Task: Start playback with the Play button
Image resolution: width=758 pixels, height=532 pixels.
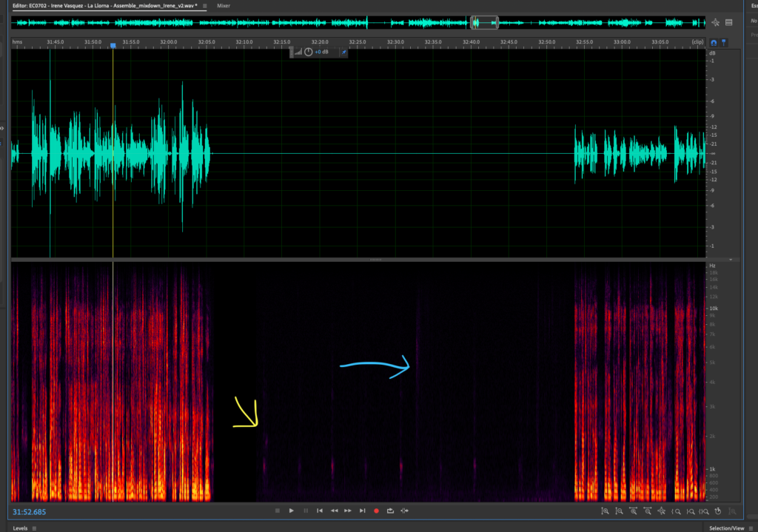Action: click(x=291, y=511)
